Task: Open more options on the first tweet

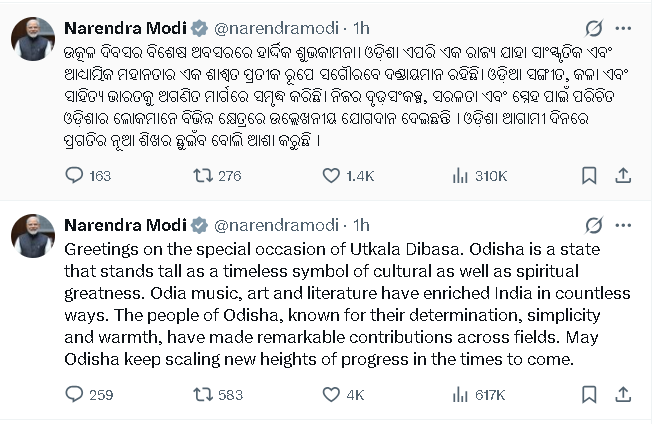Action: (627, 27)
